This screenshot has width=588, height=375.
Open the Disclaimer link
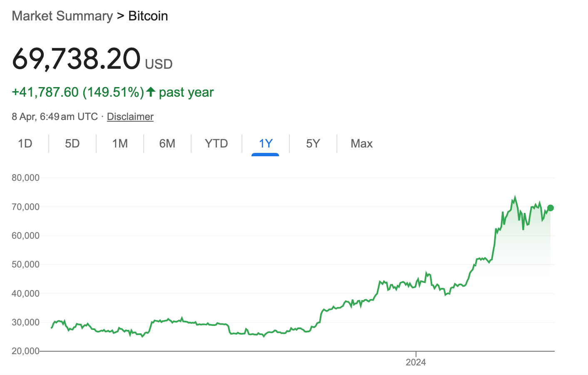(130, 117)
